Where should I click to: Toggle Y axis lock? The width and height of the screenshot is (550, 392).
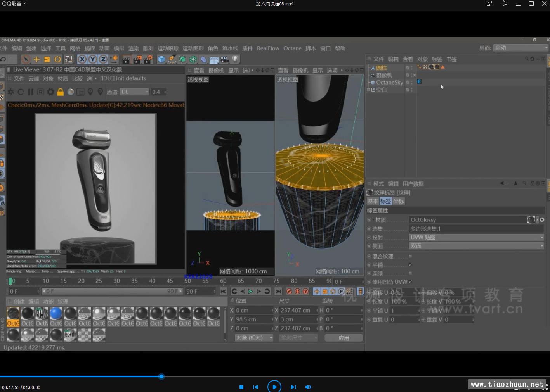point(93,59)
